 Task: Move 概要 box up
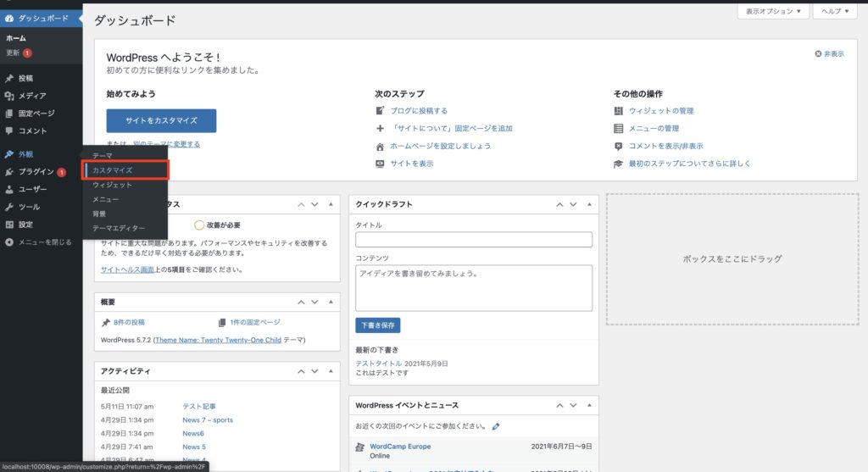301,303
